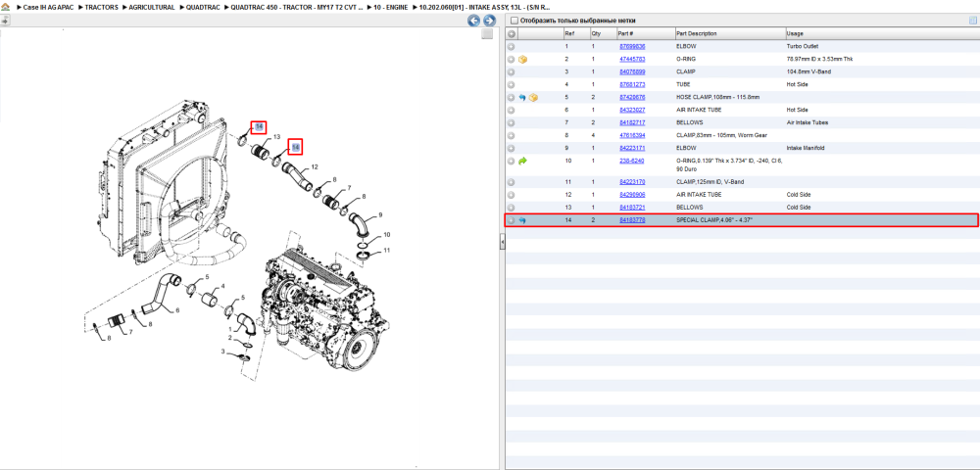Viewport: 980px width, 470px height.
Task: Select callout 12 in the diagram
Action: click(x=315, y=166)
